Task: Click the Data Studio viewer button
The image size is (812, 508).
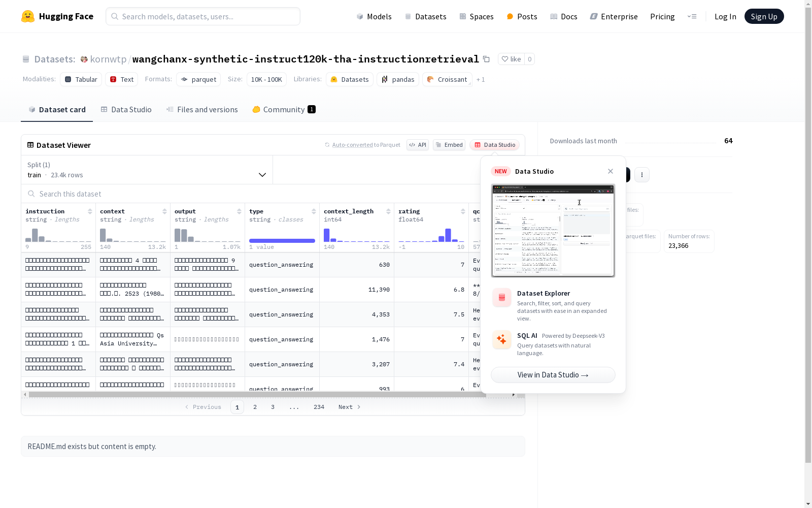Action: point(494,145)
